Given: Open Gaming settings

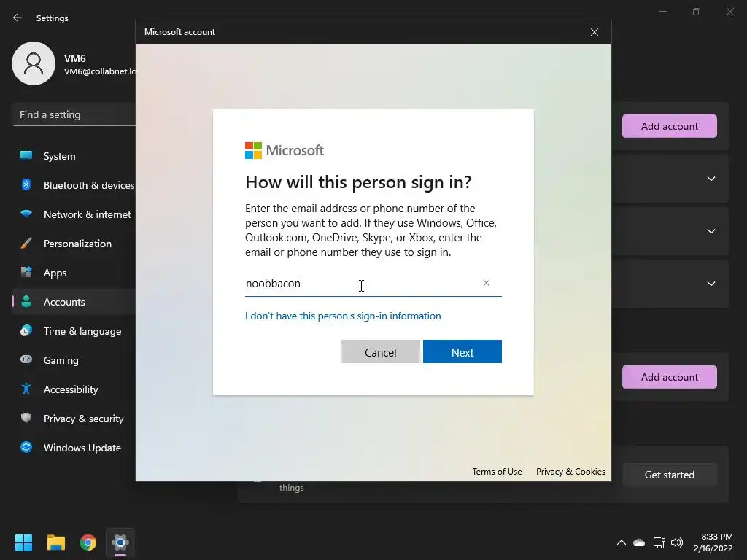Looking at the screenshot, I should pos(74,360).
